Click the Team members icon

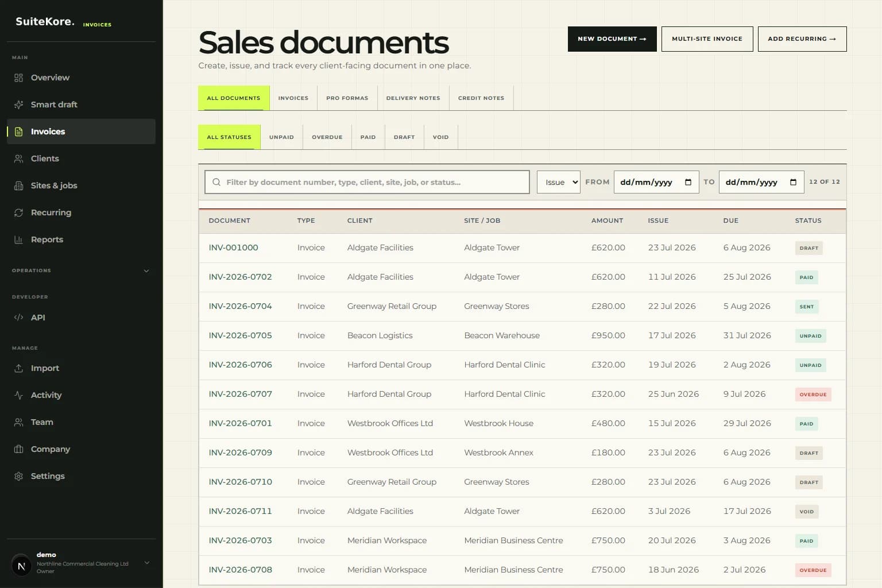[18, 422]
